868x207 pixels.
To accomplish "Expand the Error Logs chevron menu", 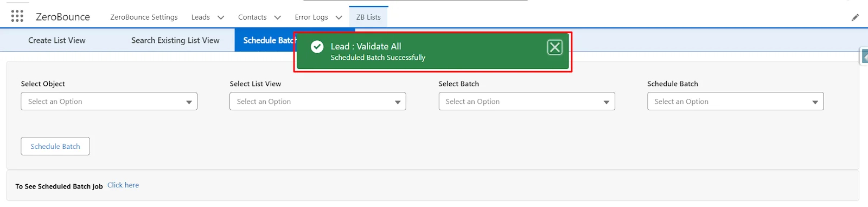I will pyautogui.click(x=339, y=17).
